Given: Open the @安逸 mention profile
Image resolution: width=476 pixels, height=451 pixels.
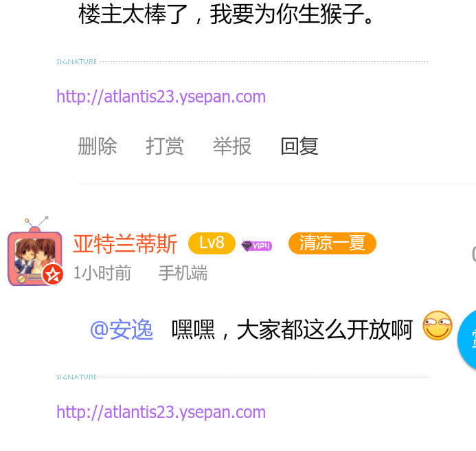Looking at the screenshot, I should (122, 330).
